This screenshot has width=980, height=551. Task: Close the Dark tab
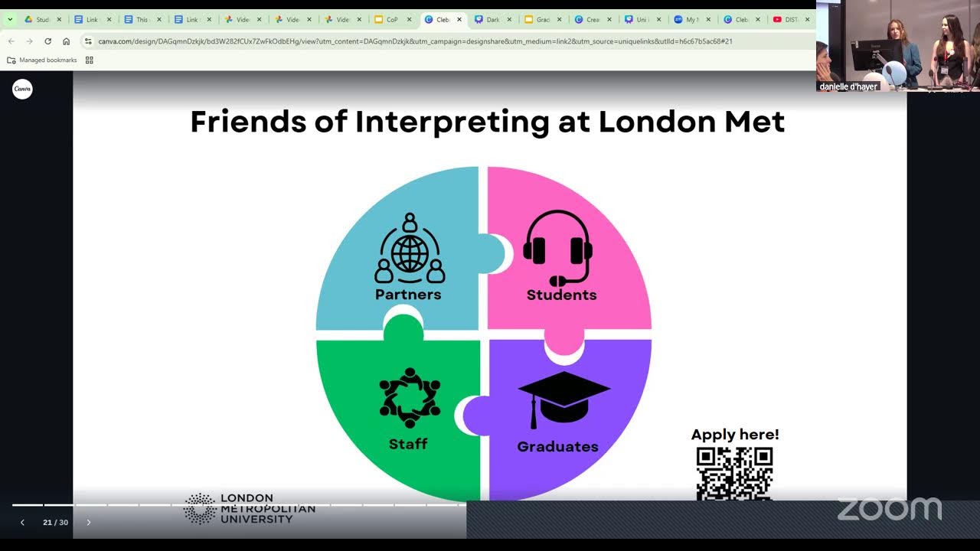(x=509, y=20)
